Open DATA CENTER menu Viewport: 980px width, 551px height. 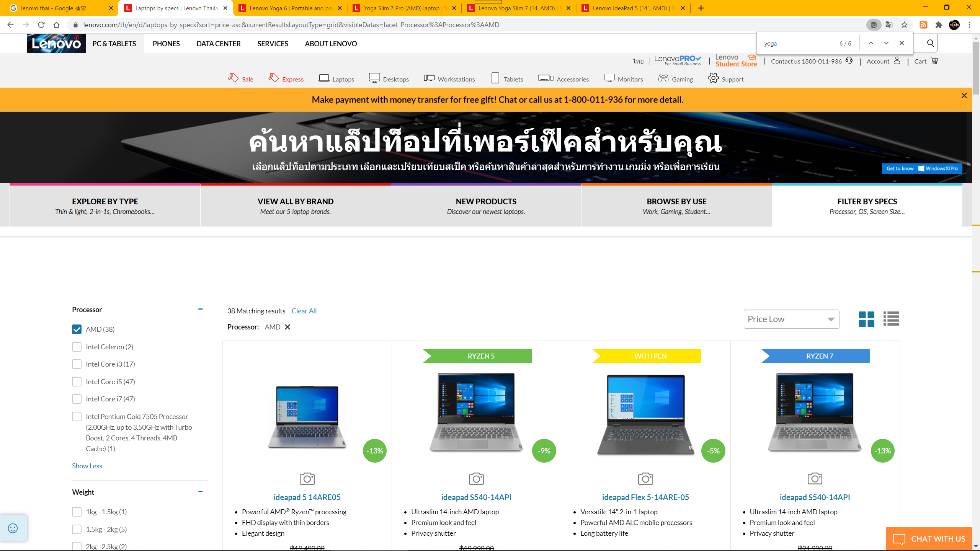click(x=219, y=44)
